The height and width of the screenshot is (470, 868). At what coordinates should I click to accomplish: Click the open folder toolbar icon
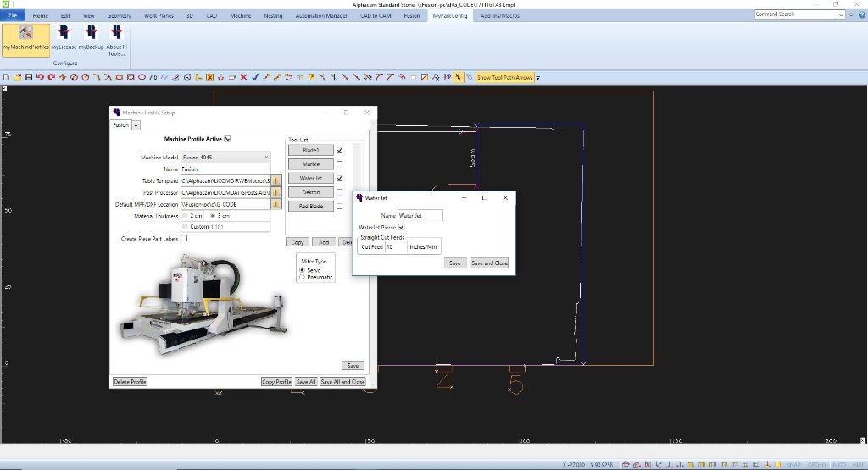tap(18, 77)
